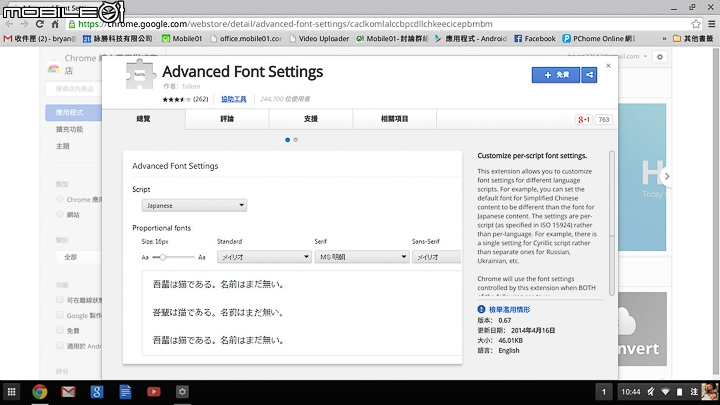The height and width of the screenshot is (405, 720).
Task: Open Video Uploader bookmark
Action: [x=319, y=39]
